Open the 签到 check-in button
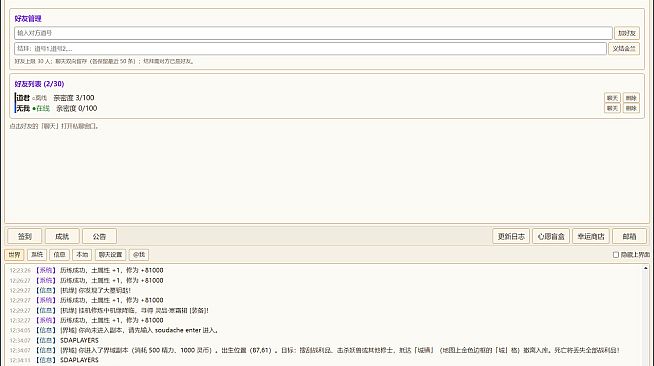Screen dimensions: 654x366 25,236
